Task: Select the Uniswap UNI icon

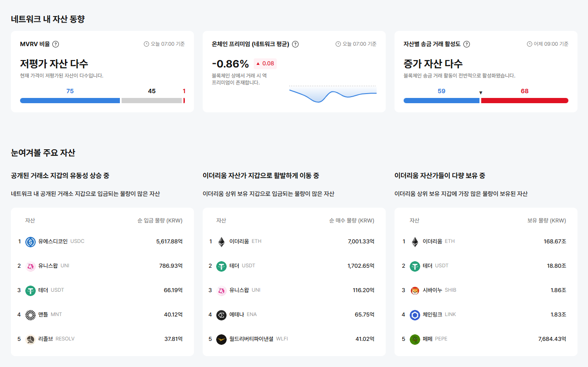Action: click(x=30, y=266)
